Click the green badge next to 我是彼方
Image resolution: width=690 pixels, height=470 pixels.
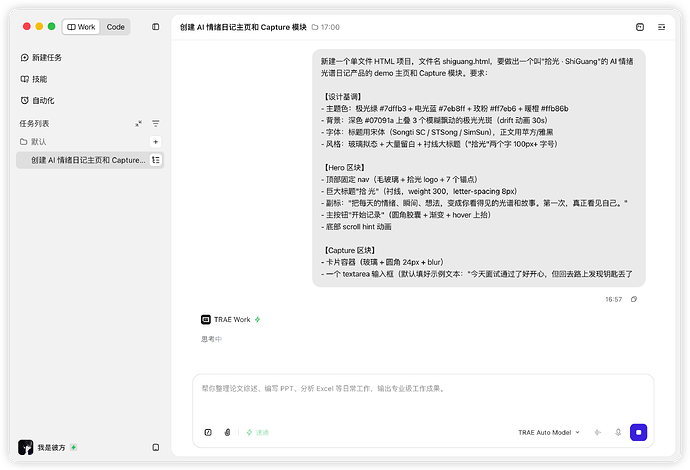(x=73, y=447)
